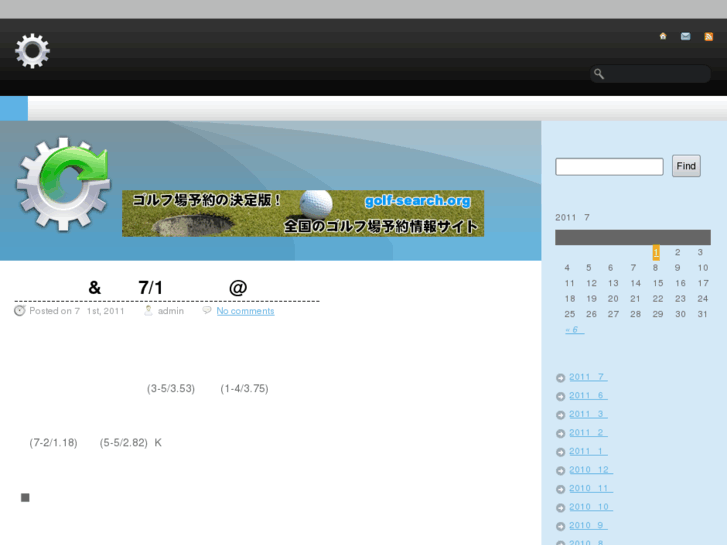Image resolution: width=727 pixels, height=545 pixels.
Task: Focus the dark header search field
Action: coord(650,74)
